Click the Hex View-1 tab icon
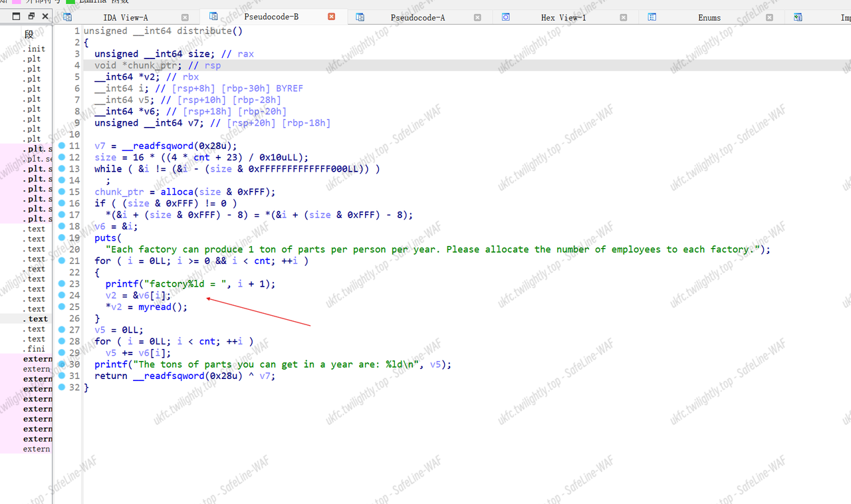This screenshot has height=504, width=851. (x=505, y=17)
